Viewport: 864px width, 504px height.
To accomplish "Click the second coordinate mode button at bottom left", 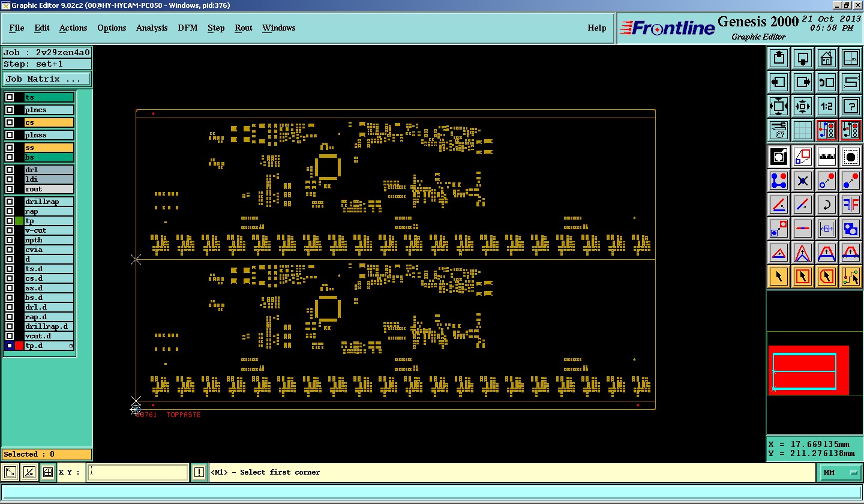I will coord(29,473).
